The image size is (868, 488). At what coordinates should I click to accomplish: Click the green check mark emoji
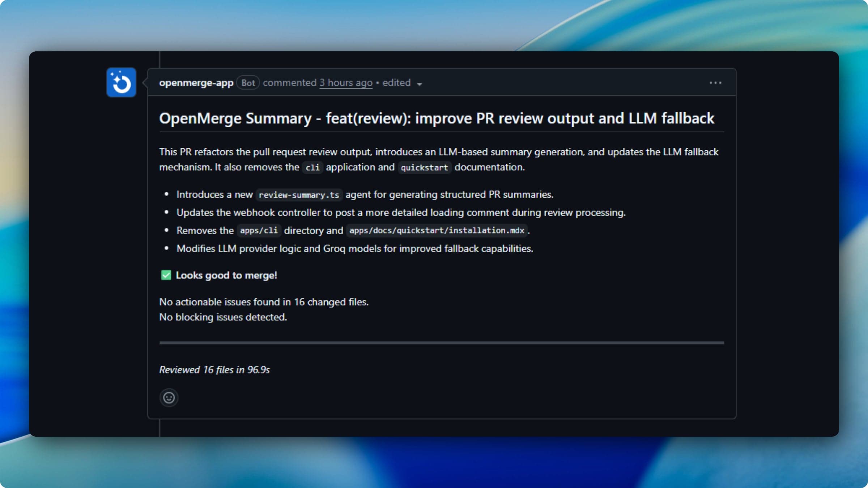click(x=166, y=275)
